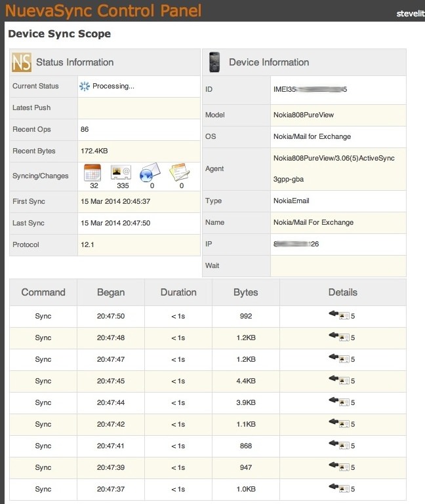
Task: Click Agent value Nokia808PureView/3.06(5)ActiveSync
Action: tap(334, 158)
